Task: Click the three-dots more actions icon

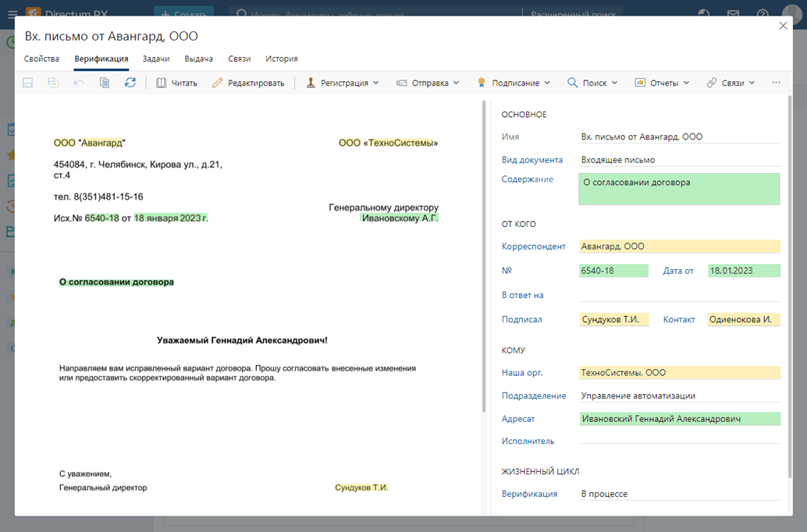Action: (775, 83)
